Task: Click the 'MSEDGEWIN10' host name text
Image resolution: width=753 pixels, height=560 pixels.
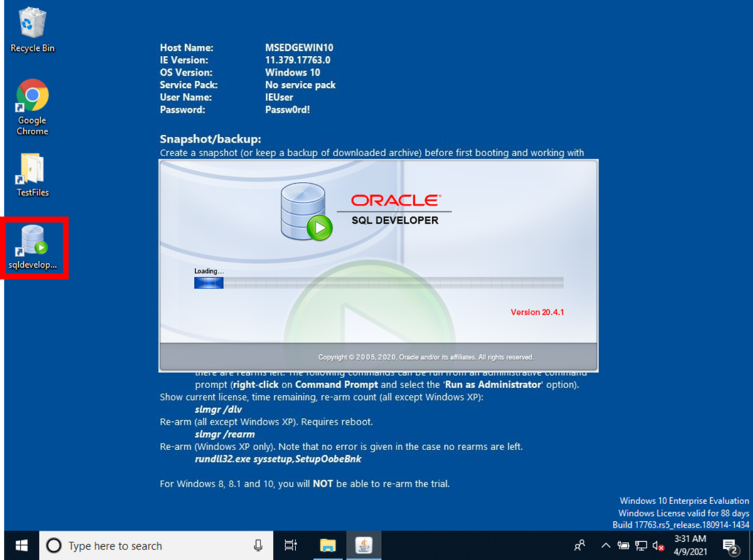Action: coord(299,48)
